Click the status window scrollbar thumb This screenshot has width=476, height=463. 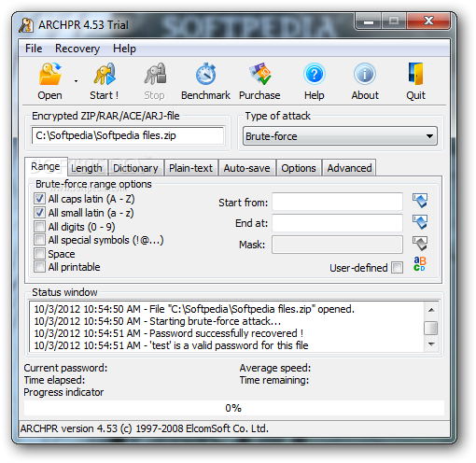(x=431, y=328)
